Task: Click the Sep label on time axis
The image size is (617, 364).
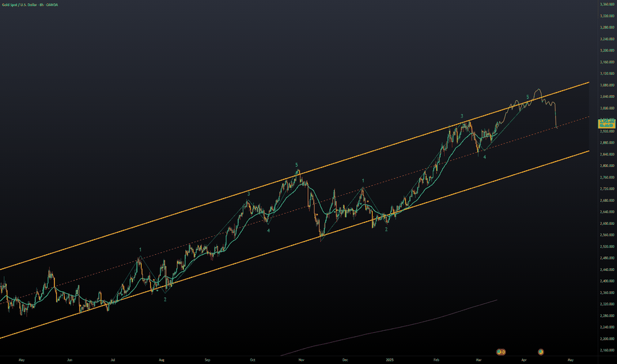Action: [x=207, y=360]
